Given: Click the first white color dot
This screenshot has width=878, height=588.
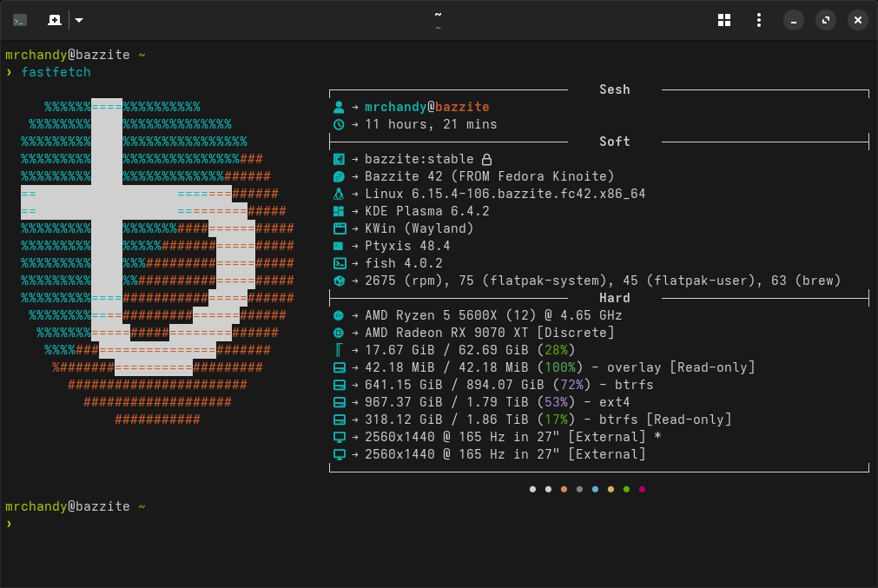Looking at the screenshot, I should [532, 490].
